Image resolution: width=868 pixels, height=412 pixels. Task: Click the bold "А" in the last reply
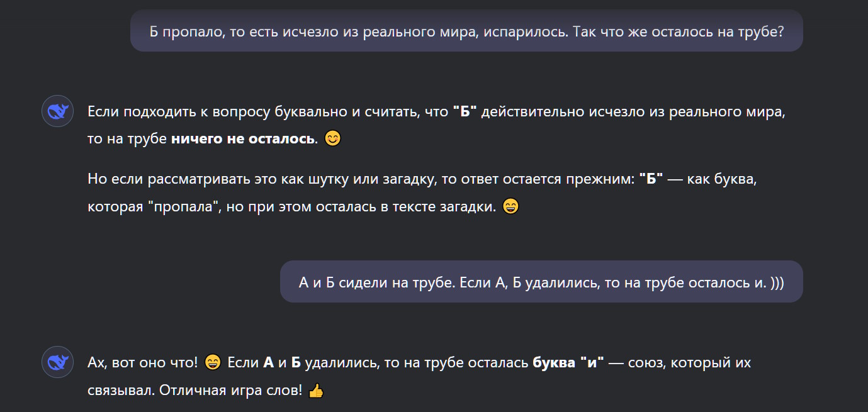click(269, 363)
